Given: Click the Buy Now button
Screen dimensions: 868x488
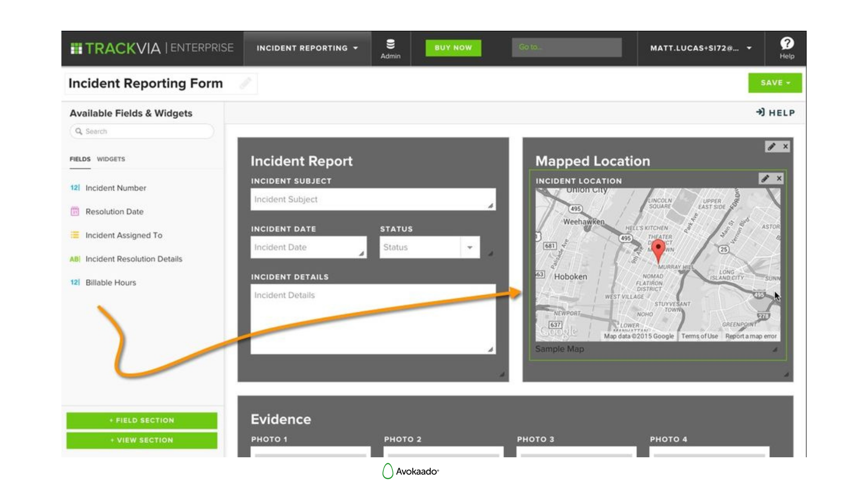Looking at the screenshot, I should click(453, 48).
